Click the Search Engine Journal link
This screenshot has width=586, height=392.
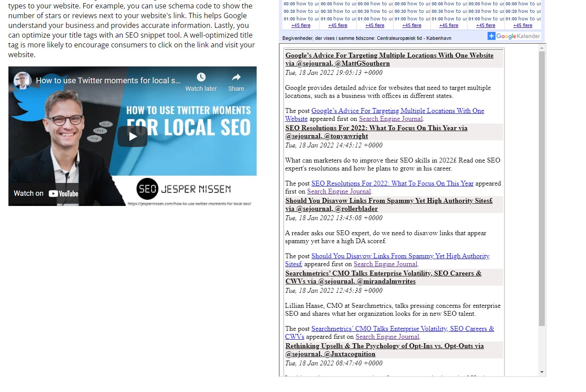tap(390, 119)
